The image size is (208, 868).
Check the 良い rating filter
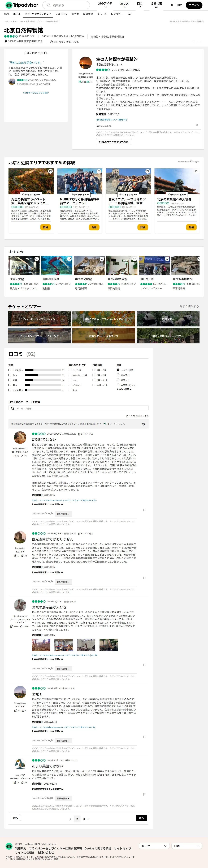point(10,375)
